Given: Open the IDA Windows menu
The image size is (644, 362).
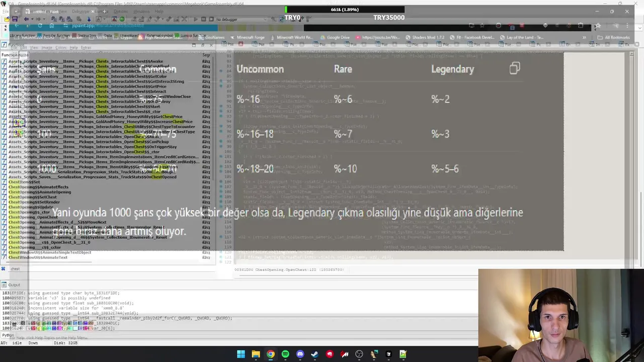Looking at the screenshot, I should [x=141, y=11].
